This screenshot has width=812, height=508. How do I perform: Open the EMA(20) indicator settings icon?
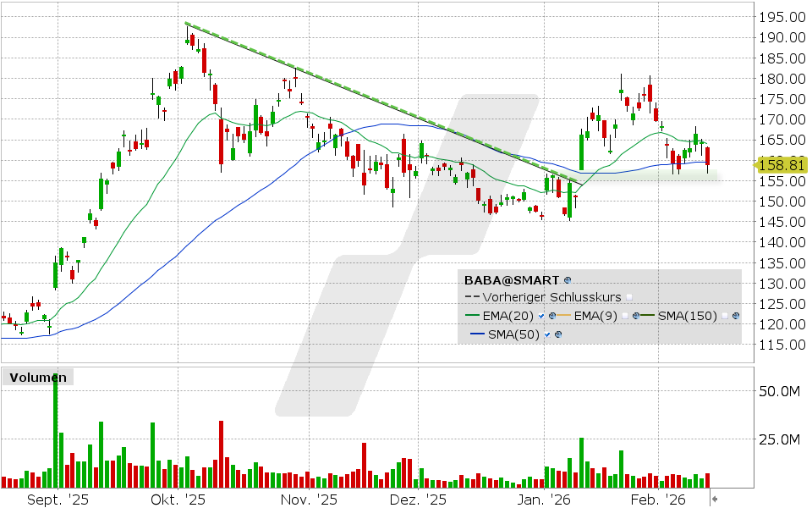(x=552, y=316)
